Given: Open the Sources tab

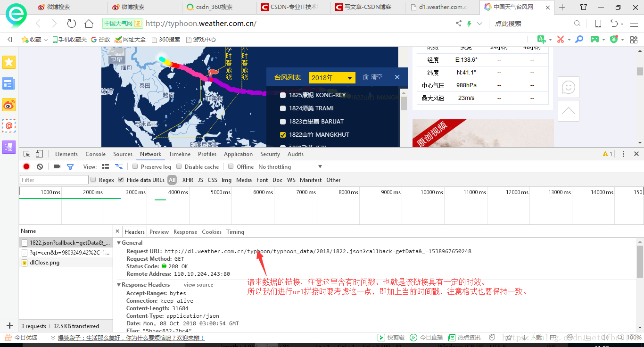Looking at the screenshot, I should pyautogui.click(x=123, y=154).
